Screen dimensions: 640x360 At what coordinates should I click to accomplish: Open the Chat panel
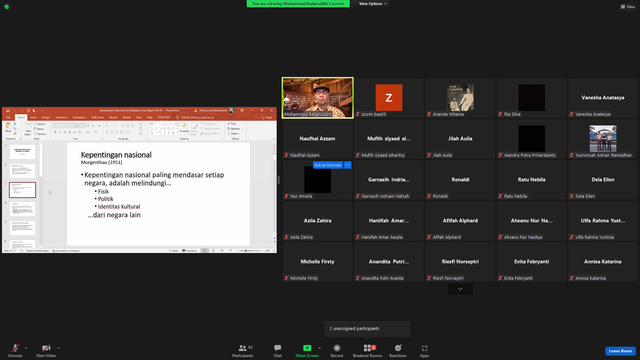[278, 350]
